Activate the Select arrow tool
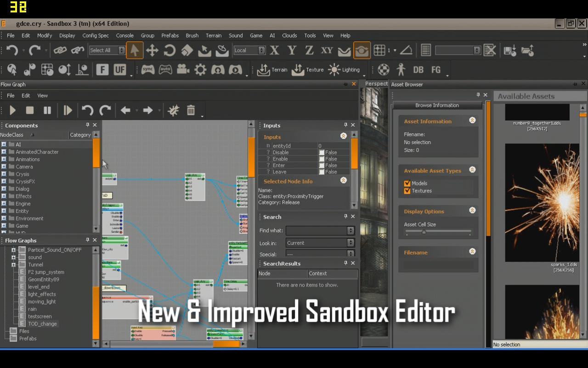Image resolution: width=588 pixels, height=368 pixels. pos(135,50)
